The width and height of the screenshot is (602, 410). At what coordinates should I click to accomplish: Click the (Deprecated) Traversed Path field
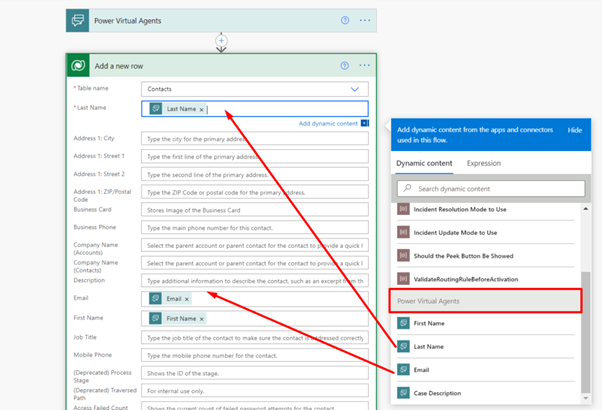255,391
